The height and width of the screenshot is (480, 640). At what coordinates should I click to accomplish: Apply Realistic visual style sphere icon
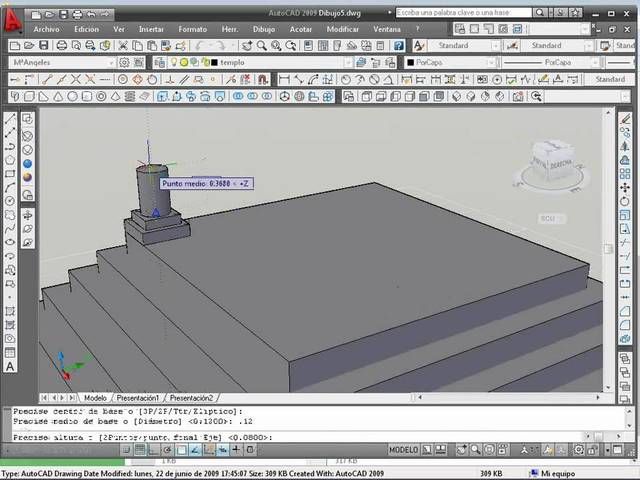click(x=27, y=177)
